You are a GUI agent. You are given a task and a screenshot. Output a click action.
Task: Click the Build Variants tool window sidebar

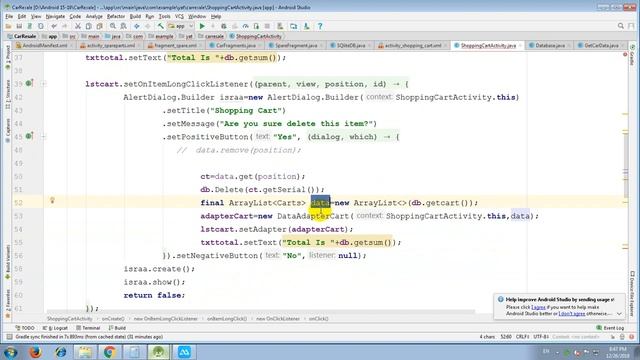click(x=8, y=261)
